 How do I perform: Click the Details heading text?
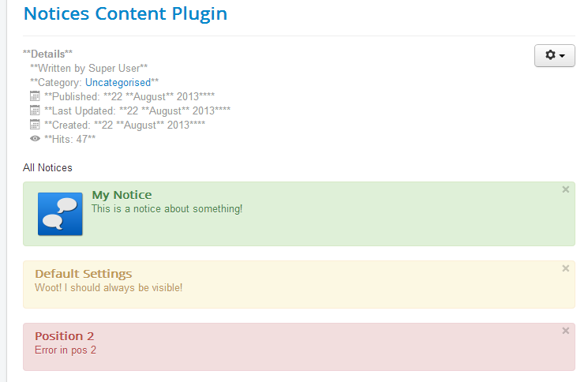point(47,54)
